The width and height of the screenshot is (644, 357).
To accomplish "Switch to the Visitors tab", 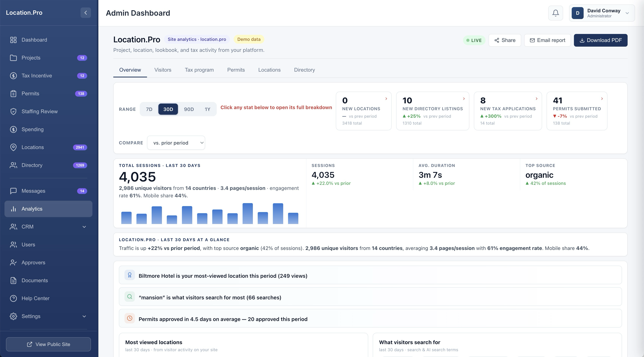I will 163,70.
